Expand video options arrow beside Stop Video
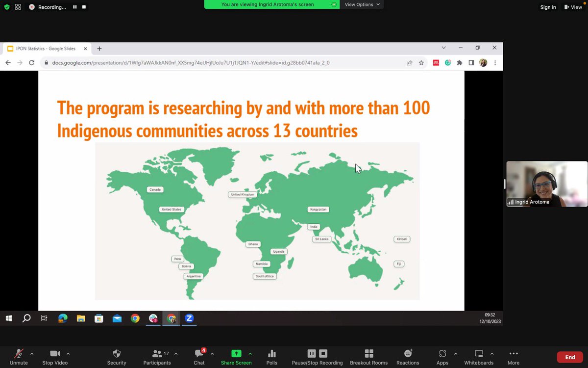588x368 pixels. coord(68,353)
